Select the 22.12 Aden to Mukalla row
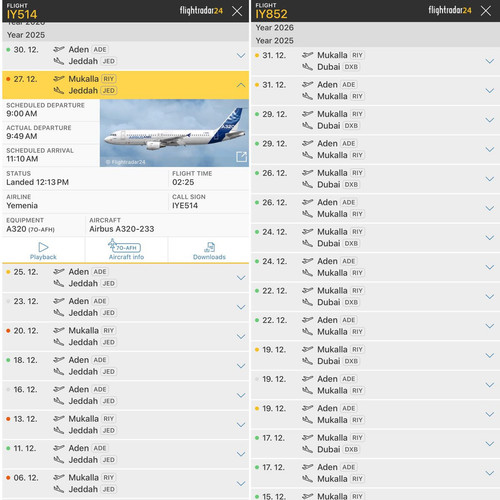This screenshot has width=500, height=500. 375,326
